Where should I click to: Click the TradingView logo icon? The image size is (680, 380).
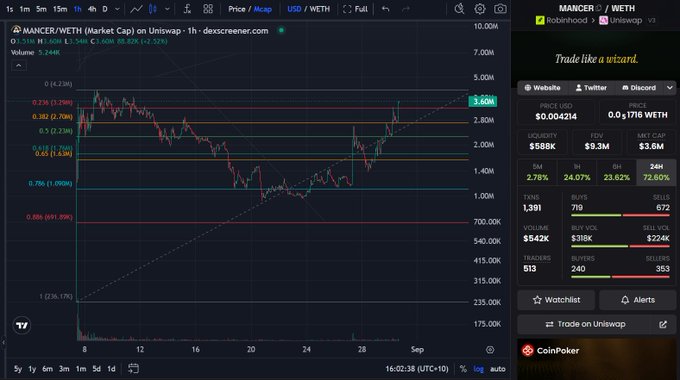click(22, 325)
